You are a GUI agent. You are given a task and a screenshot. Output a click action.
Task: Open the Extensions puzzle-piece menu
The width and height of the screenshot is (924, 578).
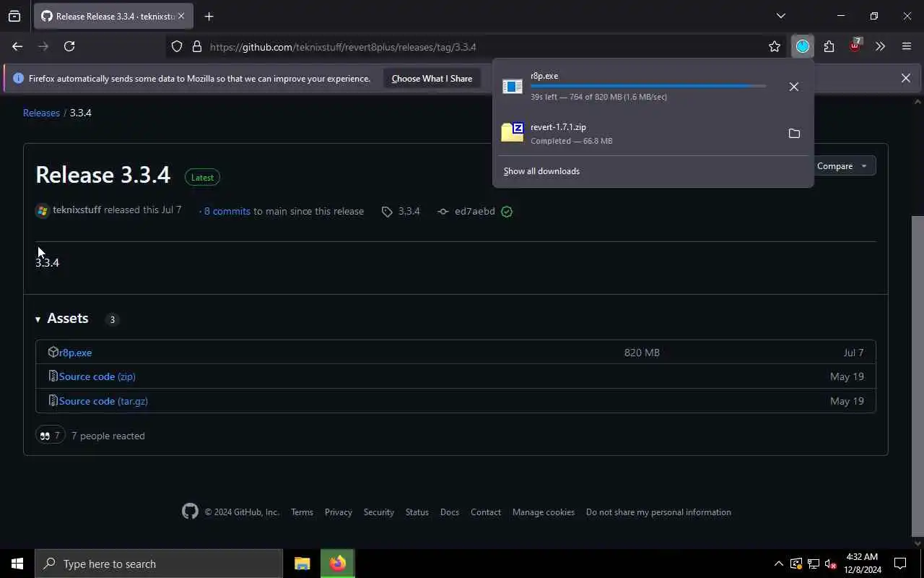click(x=829, y=47)
